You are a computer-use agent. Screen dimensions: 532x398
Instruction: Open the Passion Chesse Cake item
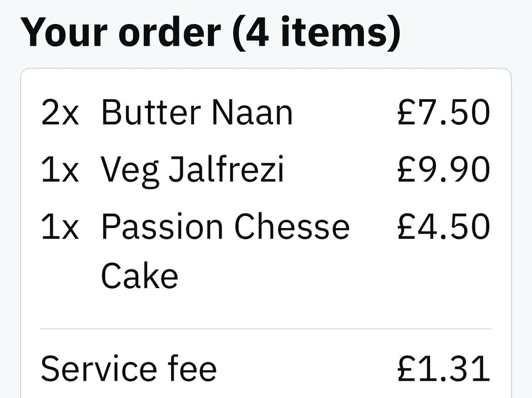click(225, 227)
